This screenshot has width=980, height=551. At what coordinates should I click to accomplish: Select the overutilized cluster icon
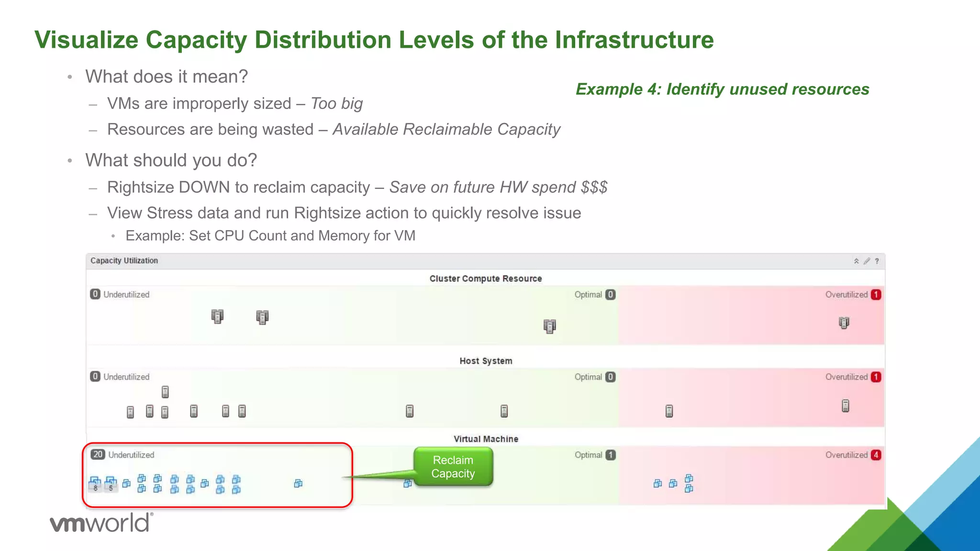click(844, 323)
